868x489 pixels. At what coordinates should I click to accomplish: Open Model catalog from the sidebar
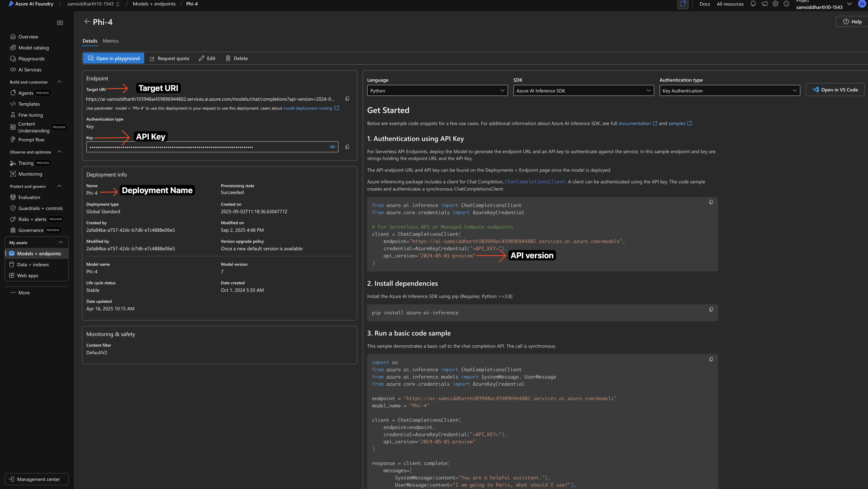point(33,48)
